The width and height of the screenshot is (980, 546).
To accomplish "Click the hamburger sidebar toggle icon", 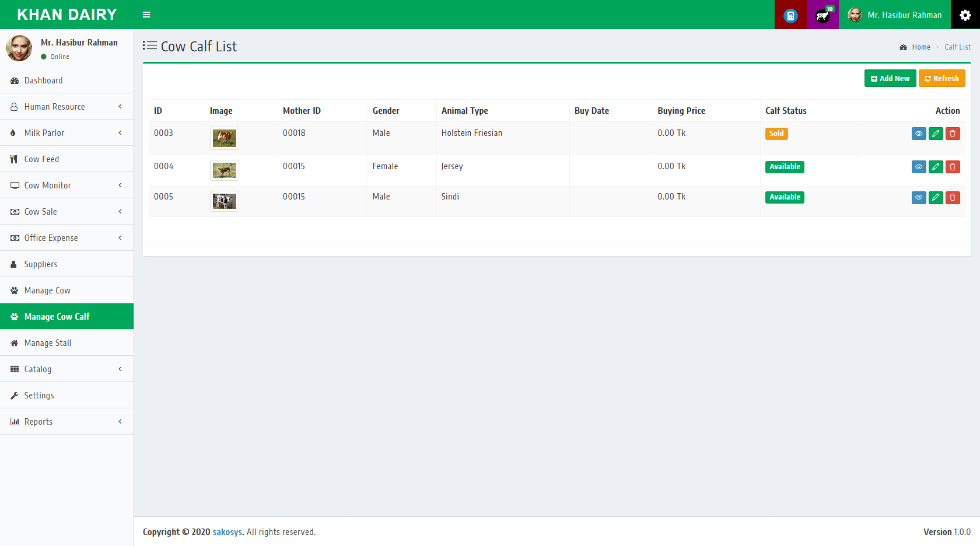I will [x=146, y=15].
